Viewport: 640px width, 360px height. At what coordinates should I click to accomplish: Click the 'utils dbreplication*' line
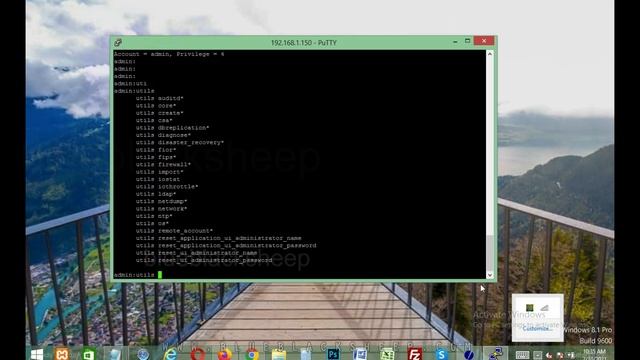click(173, 128)
